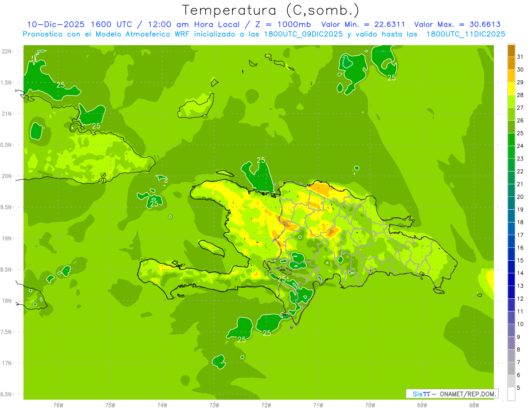Click the legend scale value '28'
The image size is (532, 411).
[520, 95]
